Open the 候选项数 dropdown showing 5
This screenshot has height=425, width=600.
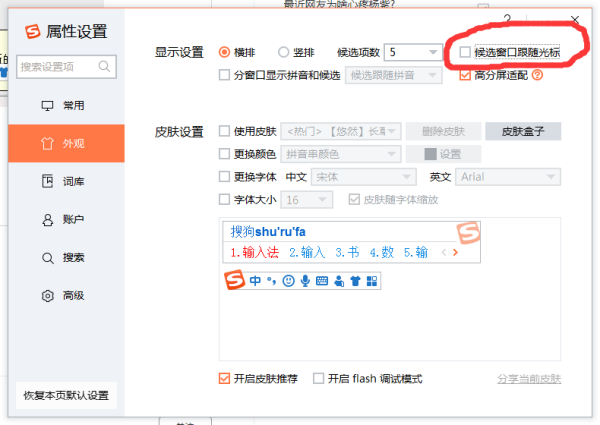(x=413, y=52)
